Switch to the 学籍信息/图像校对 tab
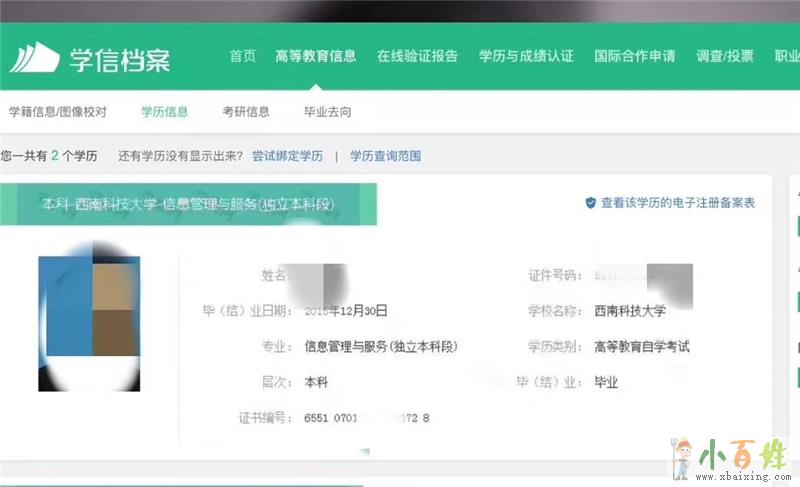The image size is (800, 487). coord(57,112)
